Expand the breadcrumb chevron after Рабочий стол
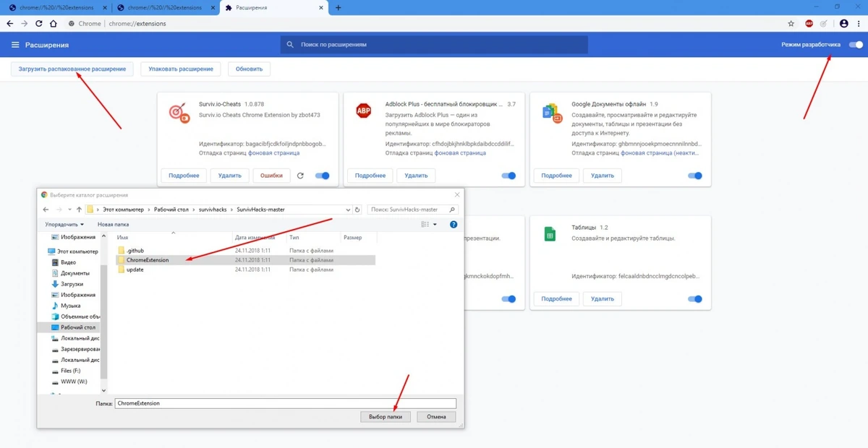 [x=192, y=210]
